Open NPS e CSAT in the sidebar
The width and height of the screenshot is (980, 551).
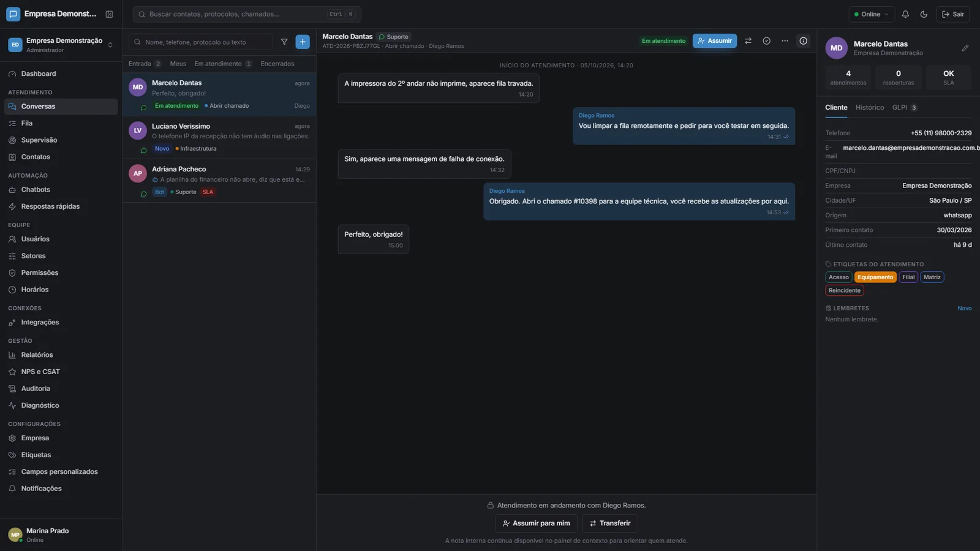61,372
